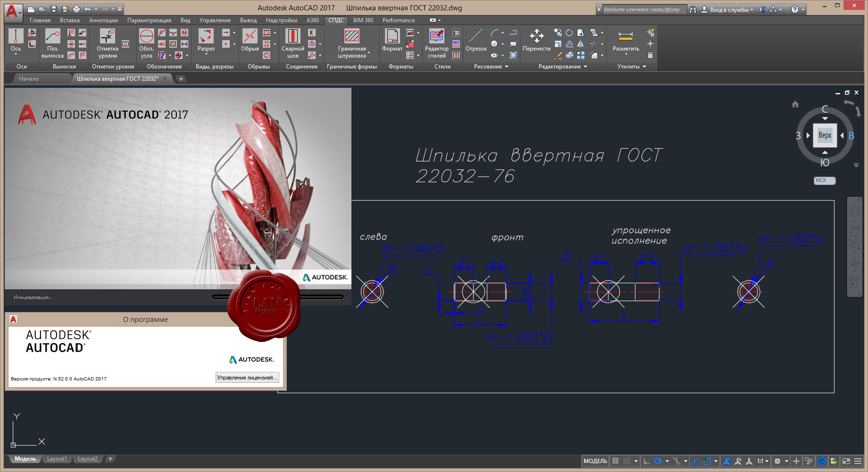Toggle hardware acceleration blue circle icon

tap(822, 461)
